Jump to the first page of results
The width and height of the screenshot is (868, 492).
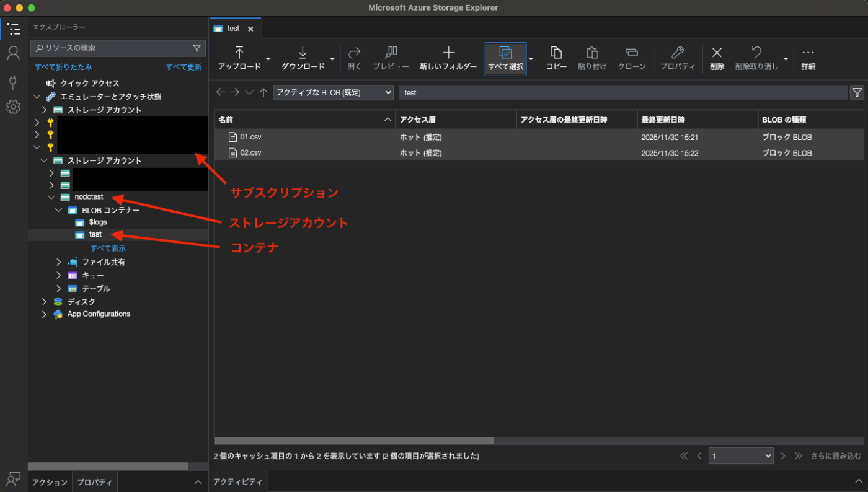(684, 455)
